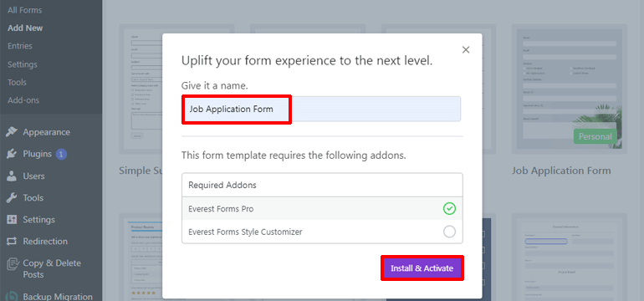Click the form name input field
The width and height of the screenshot is (644, 301).
coord(321,110)
